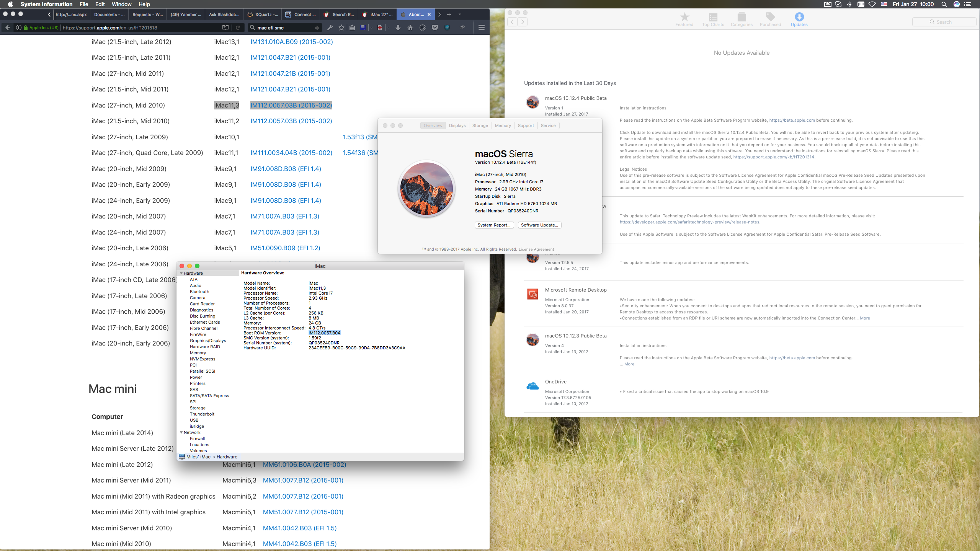The height and width of the screenshot is (551, 980).
Task: Go to the browser home icon
Action: point(410,28)
